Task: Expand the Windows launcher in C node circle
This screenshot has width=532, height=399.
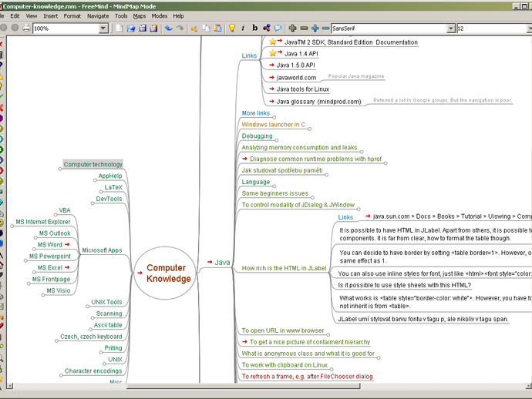Action: click(x=309, y=129)
